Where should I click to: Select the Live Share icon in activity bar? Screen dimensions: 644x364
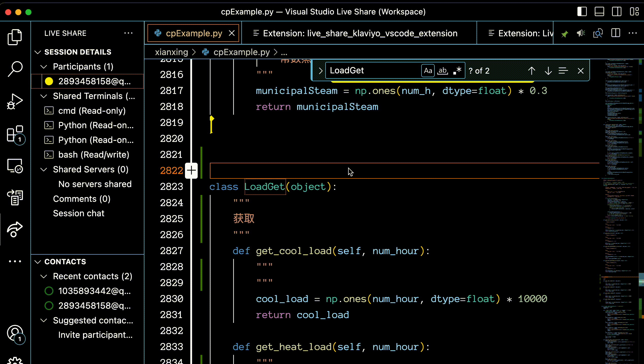coord(15,230)
